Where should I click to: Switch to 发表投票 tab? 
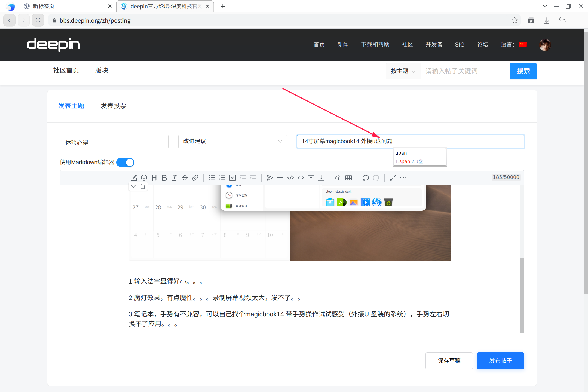114,106
